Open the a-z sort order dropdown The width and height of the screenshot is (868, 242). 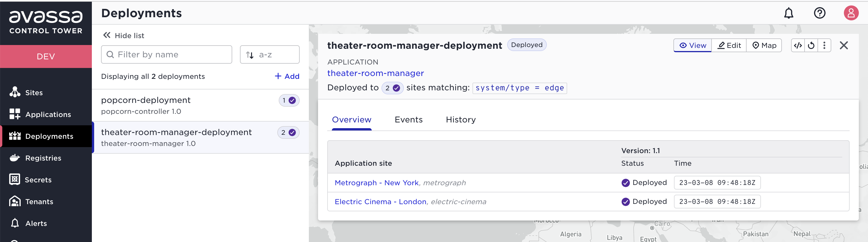pyautogui.click(x=270, y=54)
